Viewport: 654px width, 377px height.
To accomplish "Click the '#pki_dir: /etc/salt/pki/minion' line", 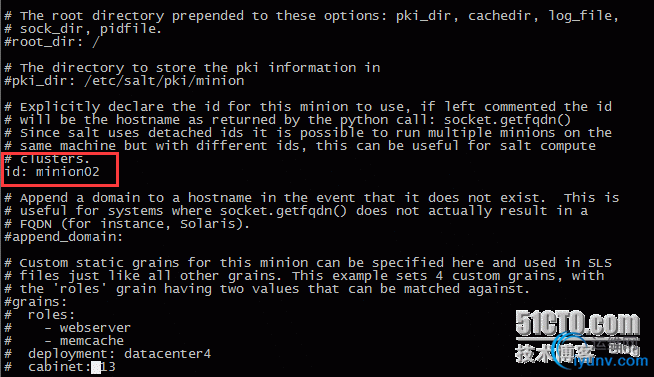I will [x=124, y=80].
